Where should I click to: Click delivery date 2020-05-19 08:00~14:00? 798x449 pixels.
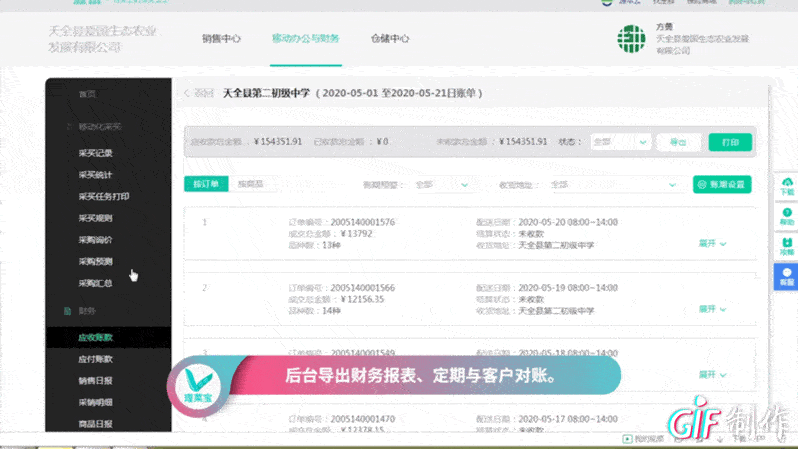click(x=568, y=288)
